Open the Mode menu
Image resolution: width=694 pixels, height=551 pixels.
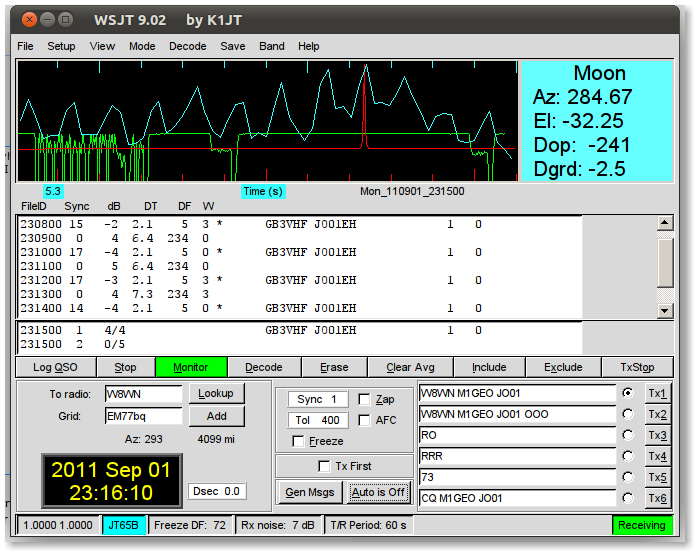(x=142, y=46)
